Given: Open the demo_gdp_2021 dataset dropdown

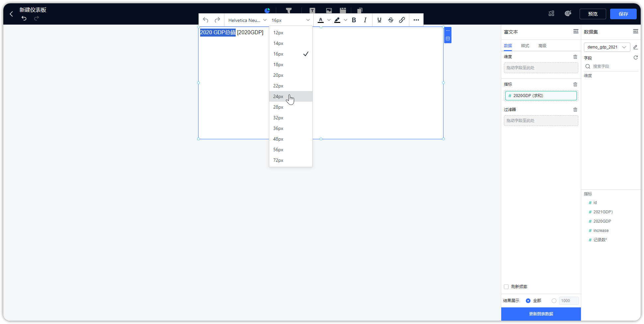Looking at the screenshot, I should click(607, 47).
